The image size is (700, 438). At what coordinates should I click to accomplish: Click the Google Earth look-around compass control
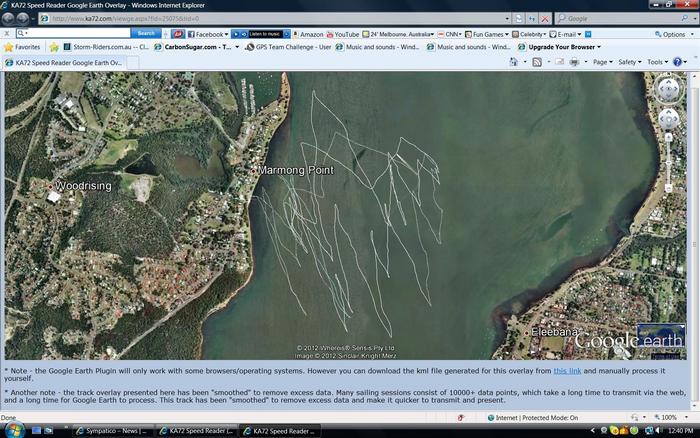pyautogui.click(x=667, y=90)
